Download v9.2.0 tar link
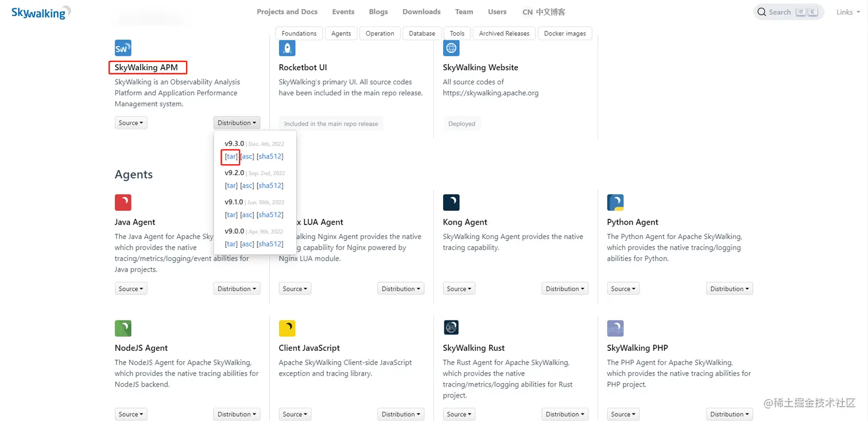Viewport: 868px width, 421px height. click(231, 186)
